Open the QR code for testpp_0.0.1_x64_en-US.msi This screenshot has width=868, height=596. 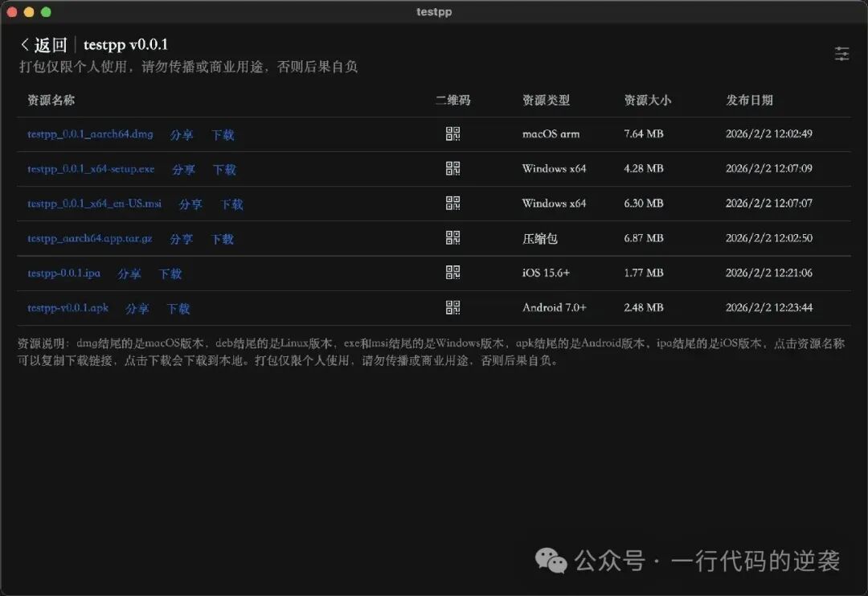click(452, 203)
